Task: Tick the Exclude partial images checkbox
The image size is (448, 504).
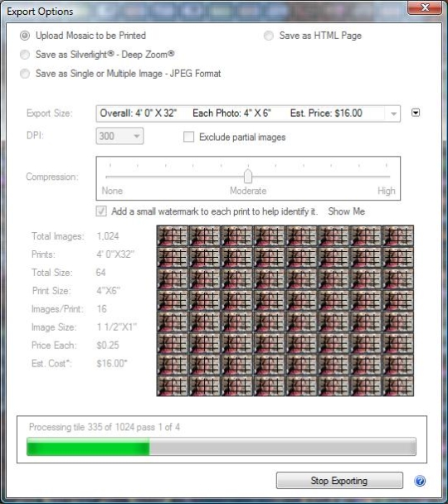Action: coord(188,137)
